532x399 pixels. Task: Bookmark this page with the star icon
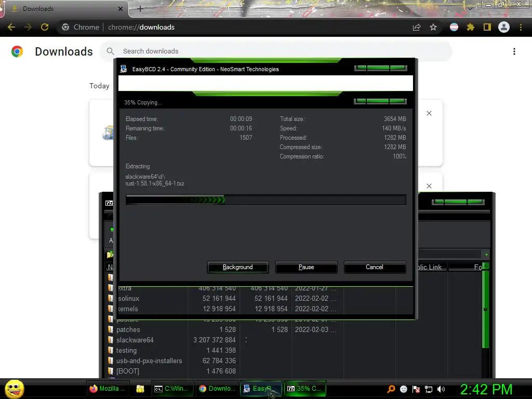(433, 27)
